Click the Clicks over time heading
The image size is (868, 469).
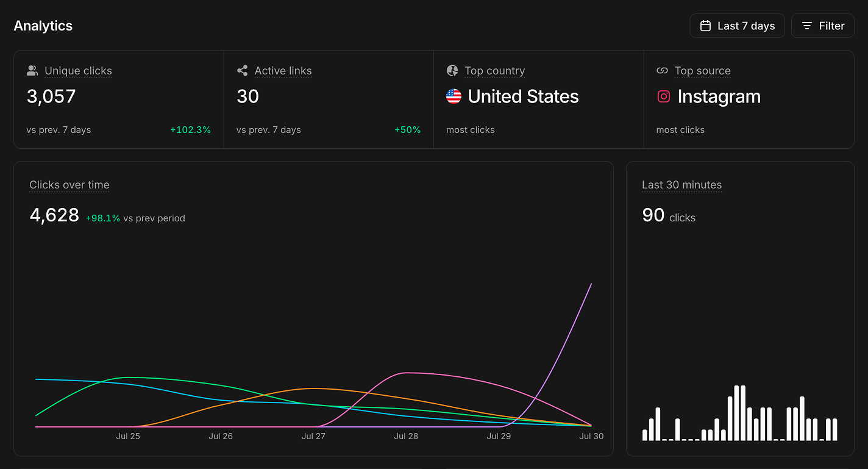[x=69, y=185]
